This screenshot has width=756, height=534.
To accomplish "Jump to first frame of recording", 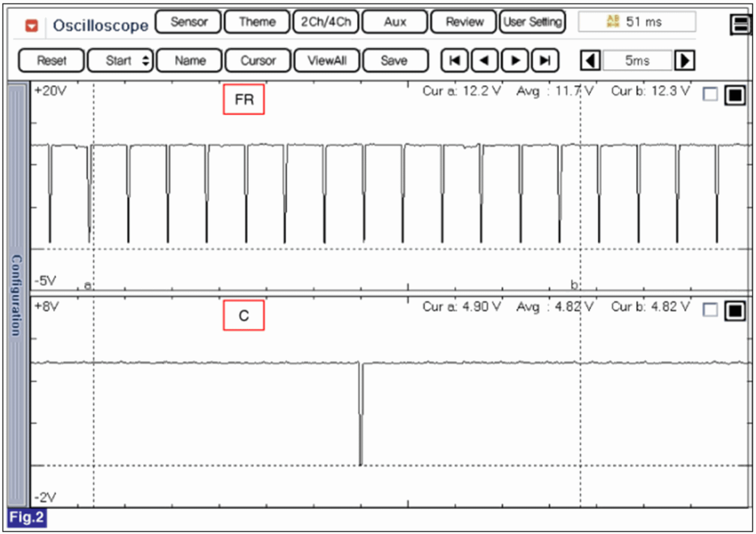I will (454, 60).
